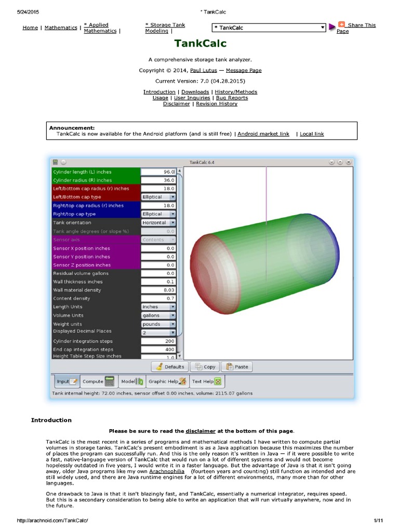Click the Sensor Y position field
This screenshot has height=532, width=399.
pos(158,257)
